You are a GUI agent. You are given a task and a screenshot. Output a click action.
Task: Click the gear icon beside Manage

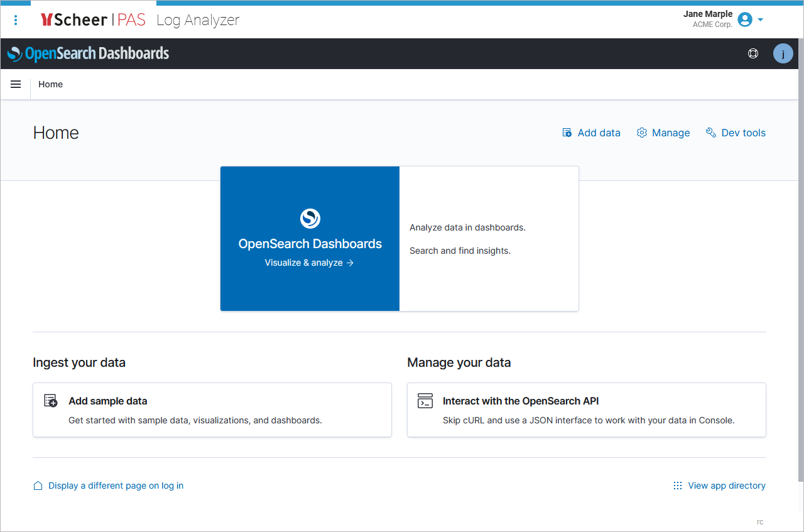(x=641, y=133)
